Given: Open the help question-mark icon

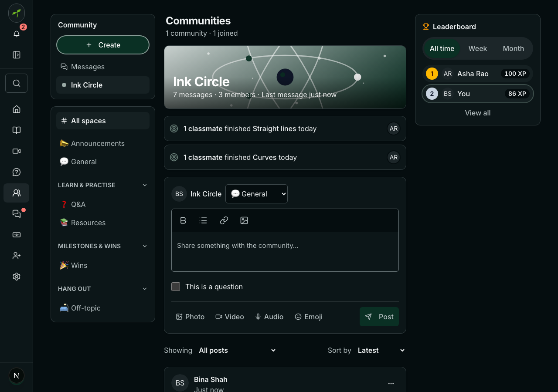Looking at the screenshot, I should pyautogui.click(x=17, y=172).
